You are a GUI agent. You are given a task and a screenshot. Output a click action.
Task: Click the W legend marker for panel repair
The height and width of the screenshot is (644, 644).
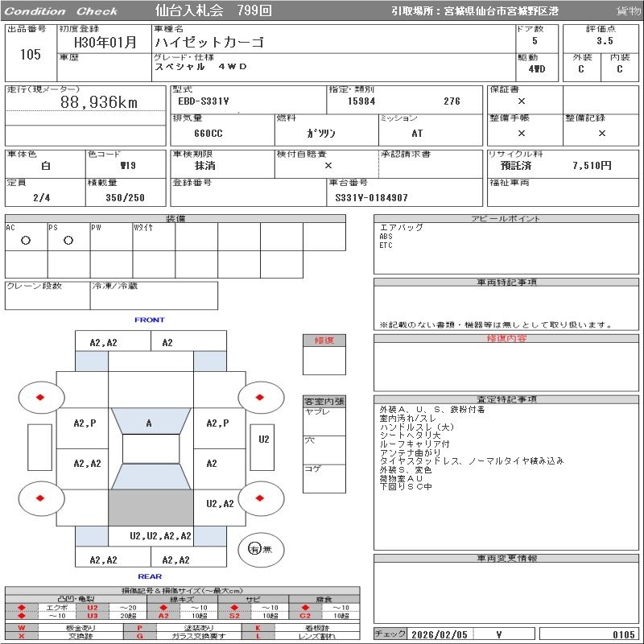tap(22, 628)
